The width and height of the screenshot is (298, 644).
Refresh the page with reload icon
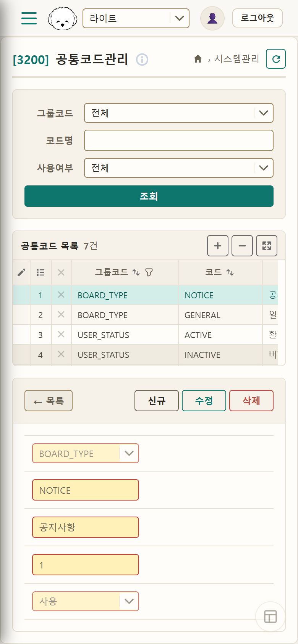click(x=276, y=59)
